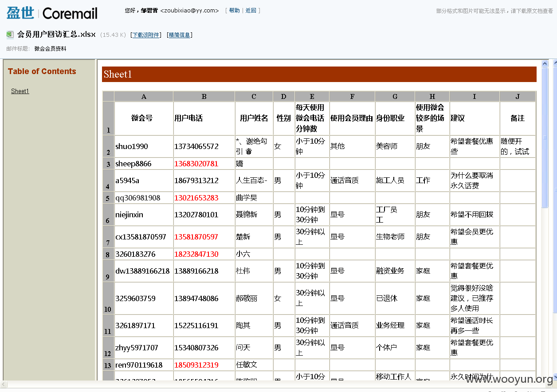Open the 帮助 help link

click(234, 10)
